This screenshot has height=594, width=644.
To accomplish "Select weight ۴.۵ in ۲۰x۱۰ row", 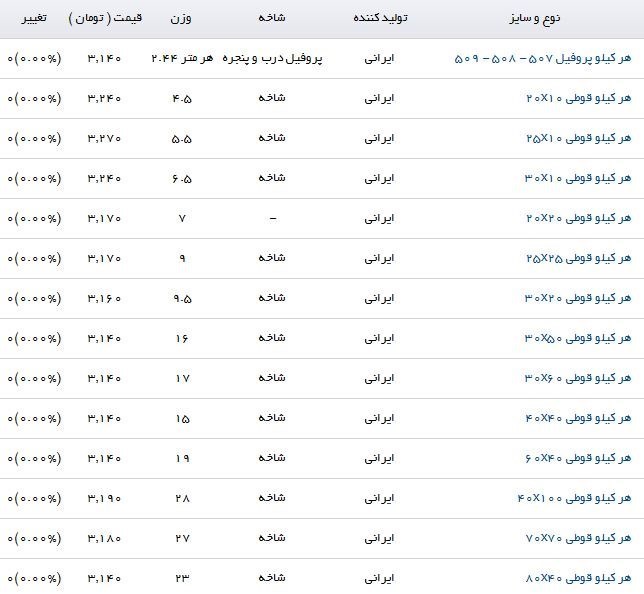I will click(x=182, y=99).
